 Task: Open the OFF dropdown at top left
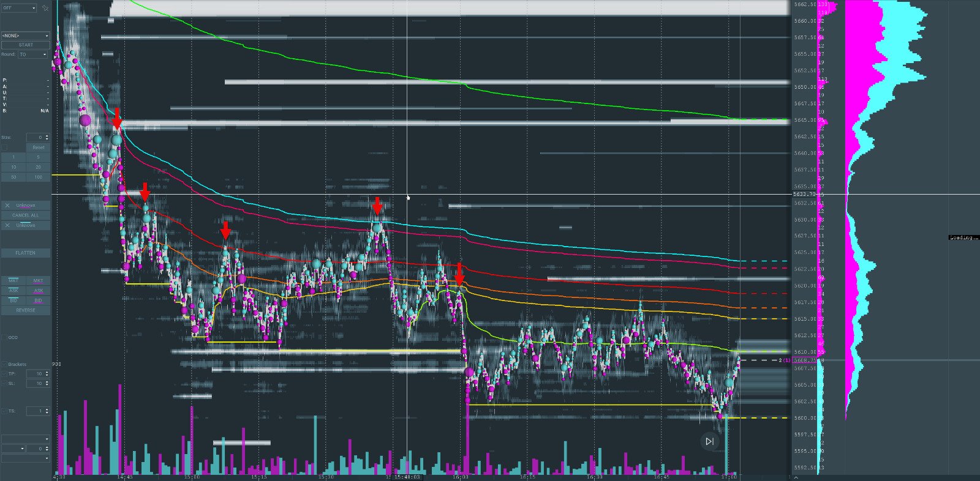click(x=19, y=8)
